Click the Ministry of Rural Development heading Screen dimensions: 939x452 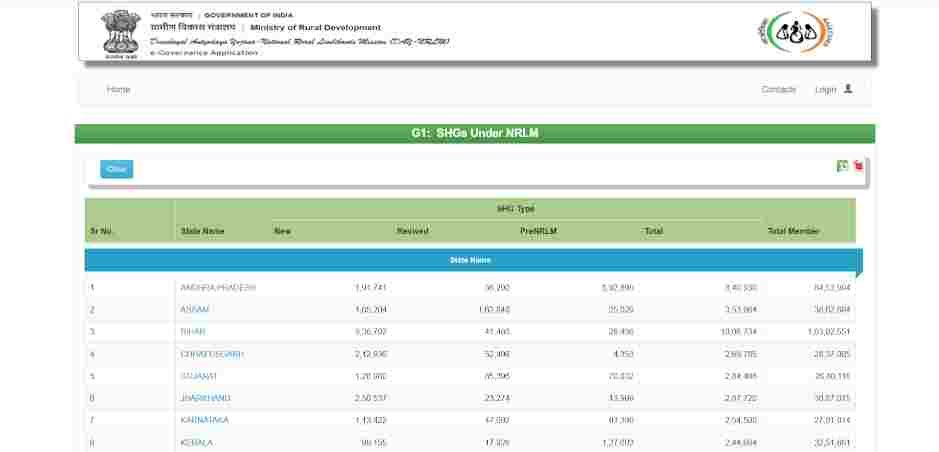[x=316, y=28]
